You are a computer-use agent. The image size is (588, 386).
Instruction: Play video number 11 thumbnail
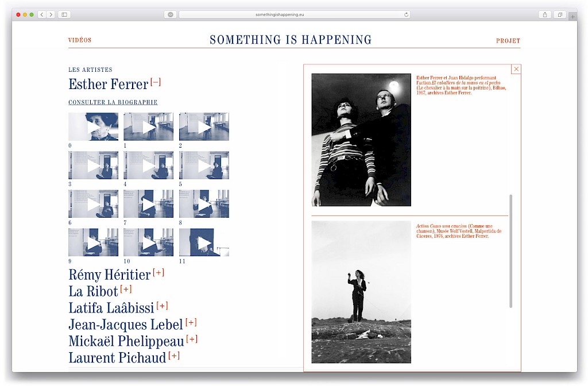204,242
